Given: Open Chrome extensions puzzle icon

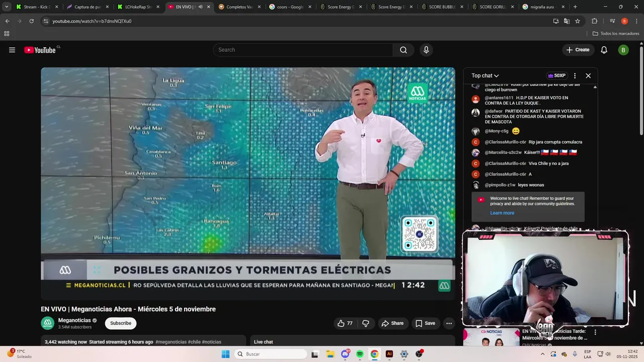Looking at the screenshot, I should coord(594,21).
